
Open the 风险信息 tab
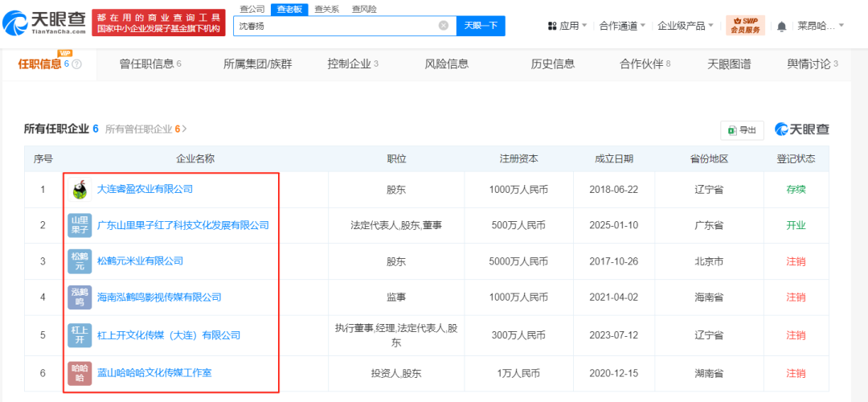point(447,64)
